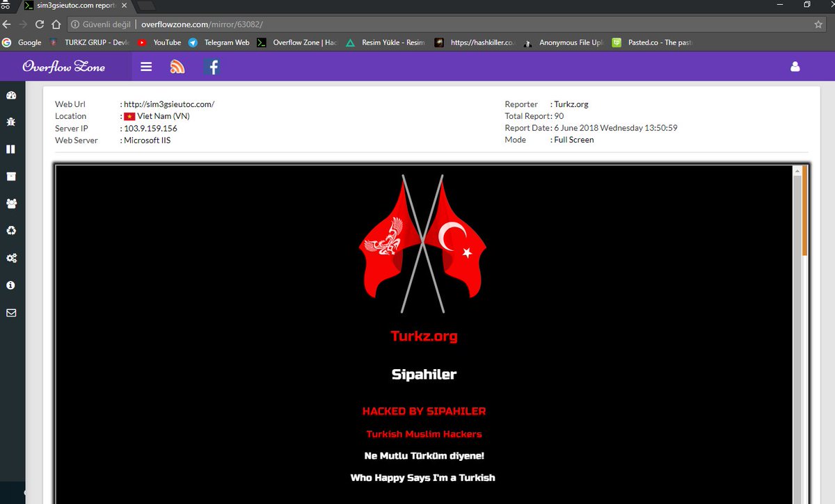The width and height of the screenshot is (835, 504).
Task: Click the browser forward arrow
Action: (x=23, y=24)
